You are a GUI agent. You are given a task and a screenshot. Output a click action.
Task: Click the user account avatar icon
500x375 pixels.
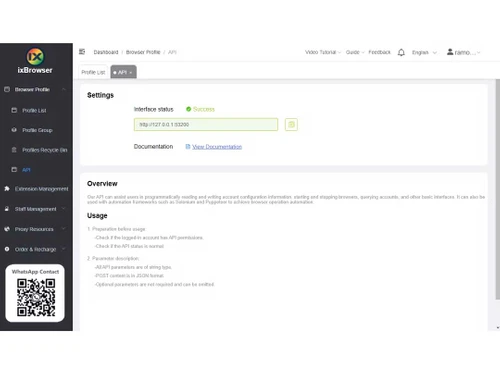pyautogui.click(x=450, y=52)
